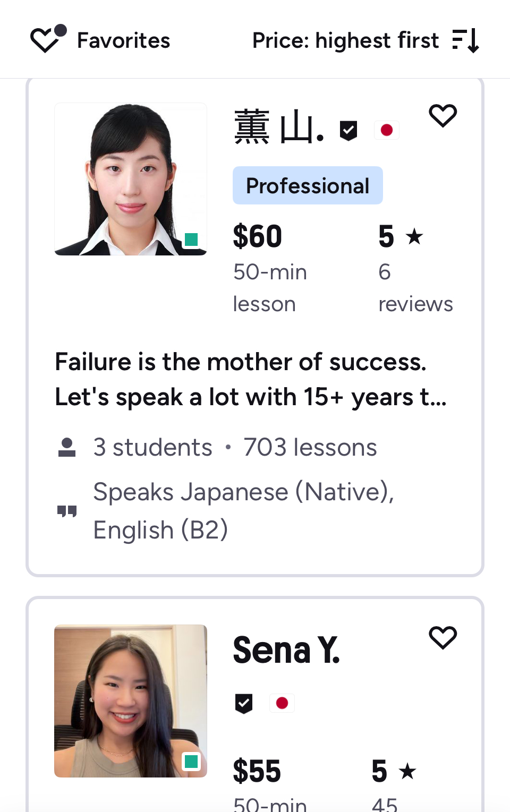510x812 pixels.
Task: Open 薫 山's profile photo
Action: [131, 179]
